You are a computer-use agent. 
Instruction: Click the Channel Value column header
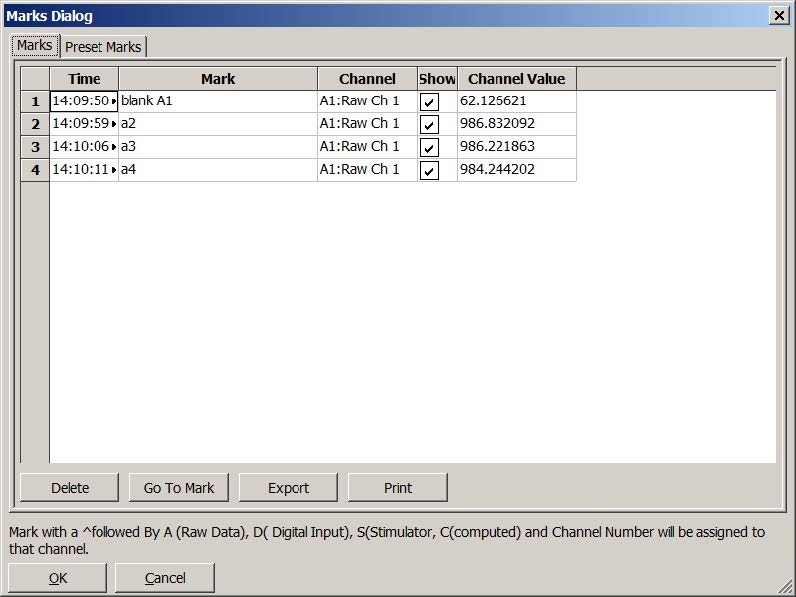pyautogui.click(x=516, y=79)
